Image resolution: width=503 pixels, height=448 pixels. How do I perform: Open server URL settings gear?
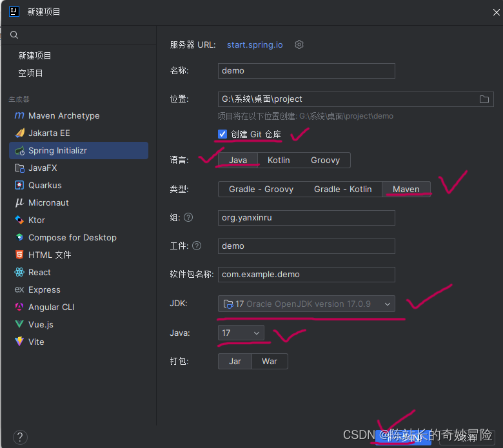(x=299, y=44)
